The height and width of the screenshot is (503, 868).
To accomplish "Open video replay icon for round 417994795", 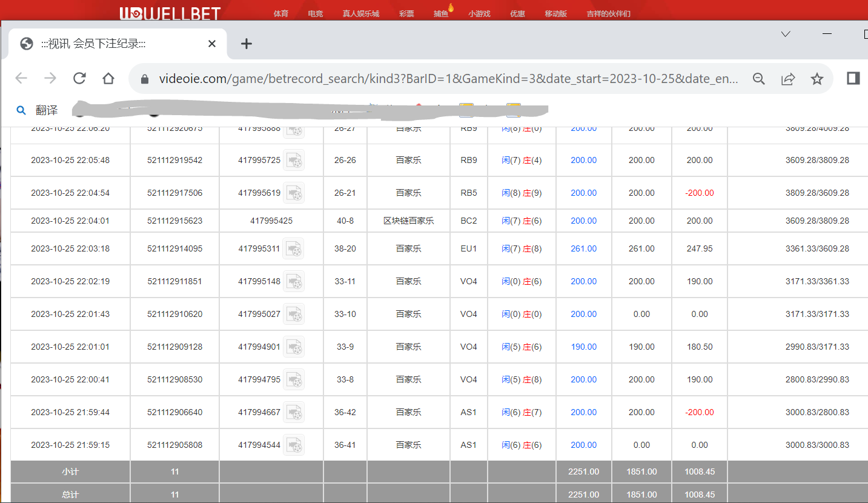I will [294, 379].
